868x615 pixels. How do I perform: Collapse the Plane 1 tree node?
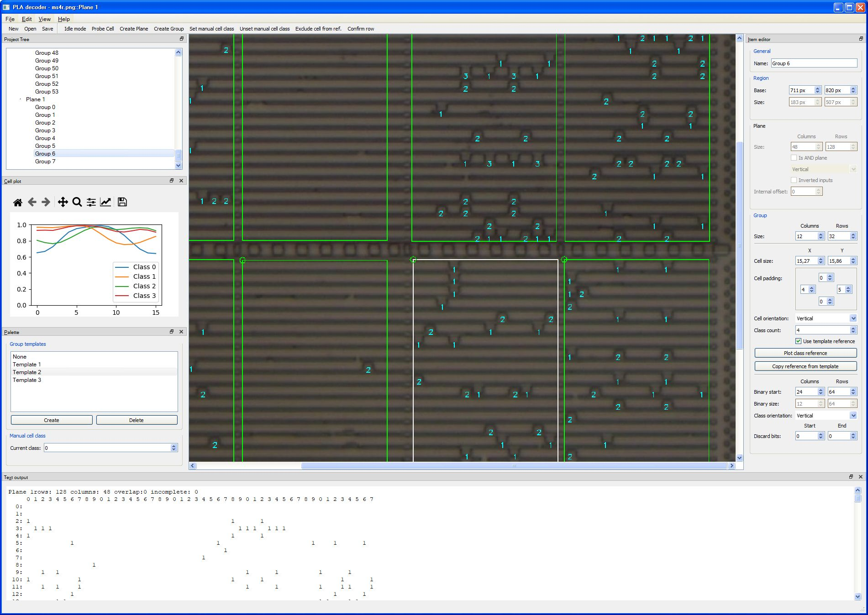(x=21, y=99)
